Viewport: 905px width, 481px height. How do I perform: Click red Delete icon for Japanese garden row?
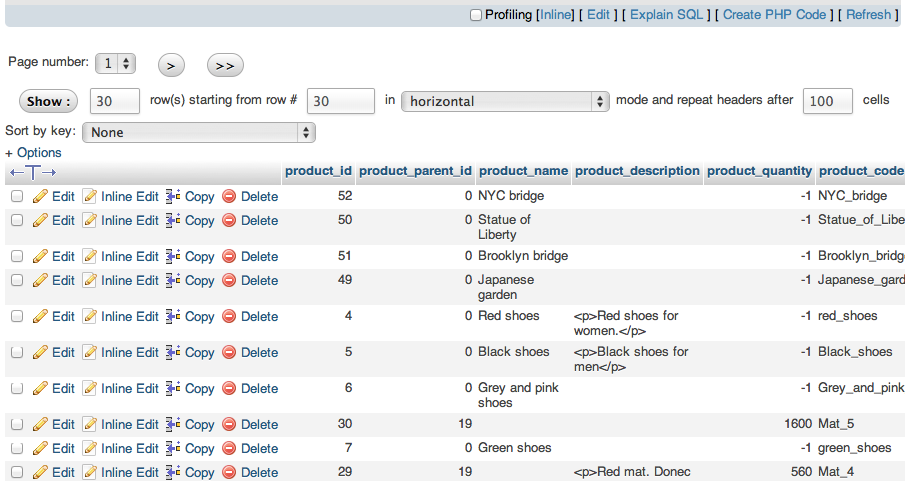229,280
